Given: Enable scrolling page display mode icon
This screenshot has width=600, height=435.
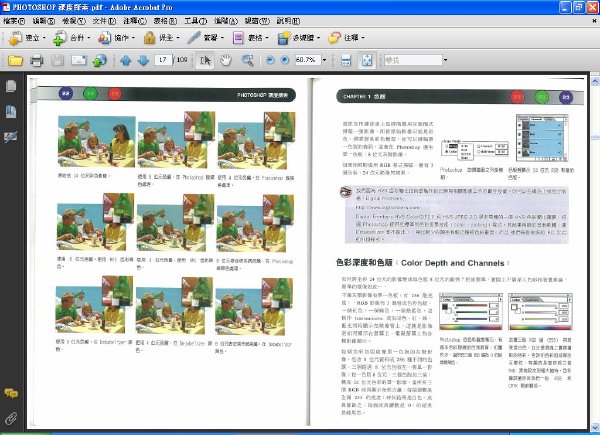Looking at the screenshot, I should pyautogui.click(x=346, y=60).
